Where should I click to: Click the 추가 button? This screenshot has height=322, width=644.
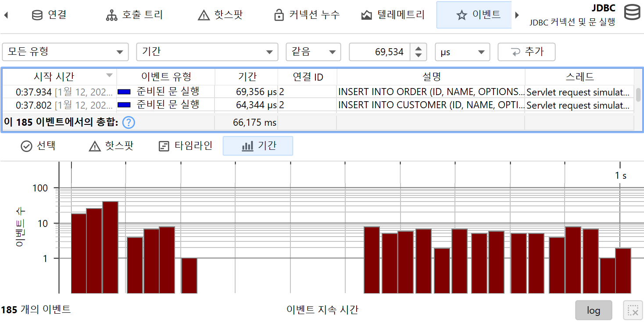coord(526,52)
